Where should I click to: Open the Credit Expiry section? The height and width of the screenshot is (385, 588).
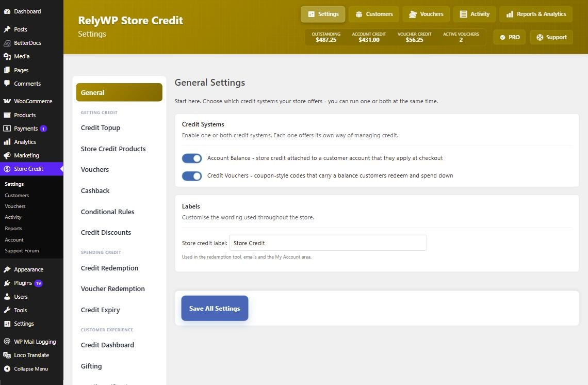101,310
